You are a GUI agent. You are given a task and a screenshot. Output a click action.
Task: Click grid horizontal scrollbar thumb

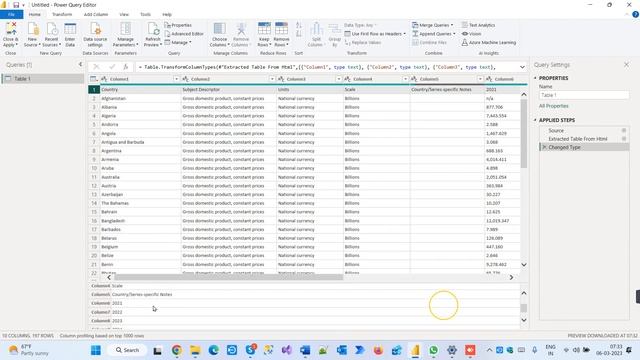tap(229, 277)
